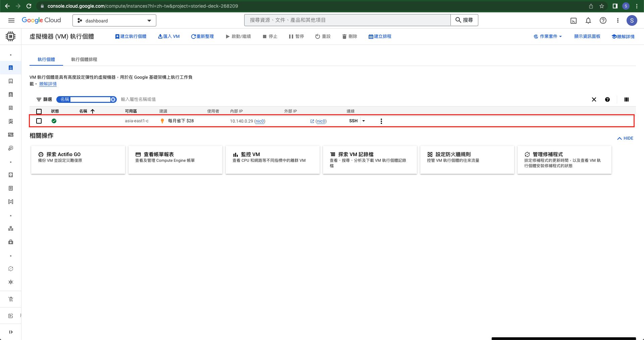Click the 停止 toolbar button

coord(270,37)
